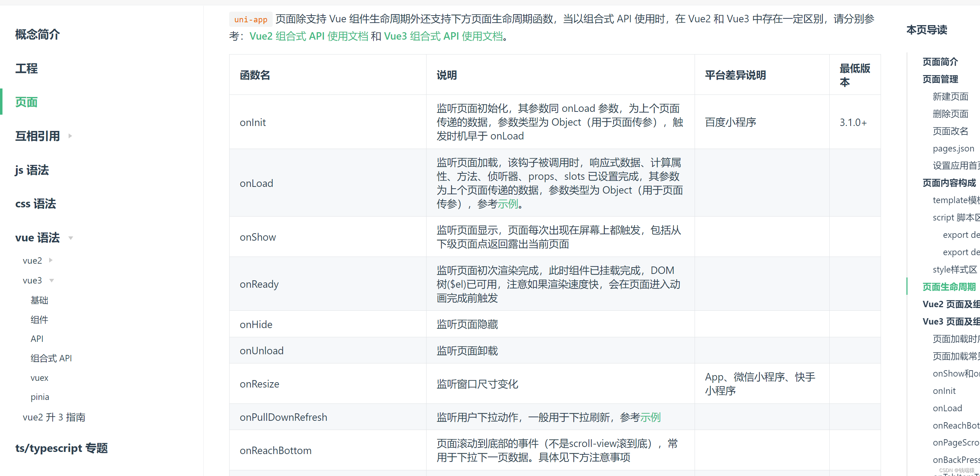Select 组合式 API under vue3

51,359
